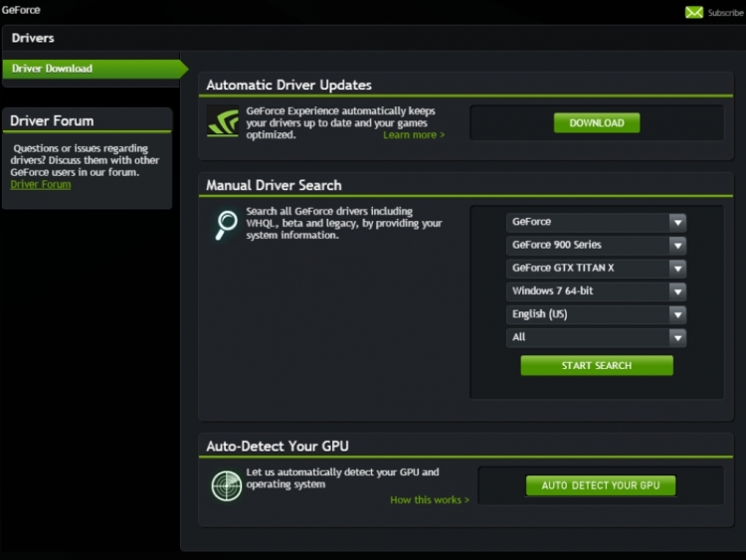Click the Drivers section header

click(33, 38)
